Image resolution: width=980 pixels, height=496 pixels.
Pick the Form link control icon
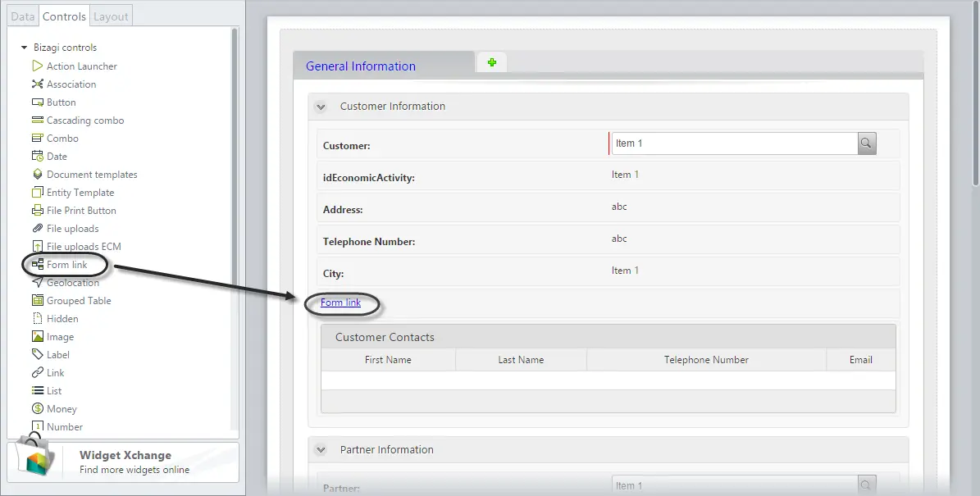point(38,264)
